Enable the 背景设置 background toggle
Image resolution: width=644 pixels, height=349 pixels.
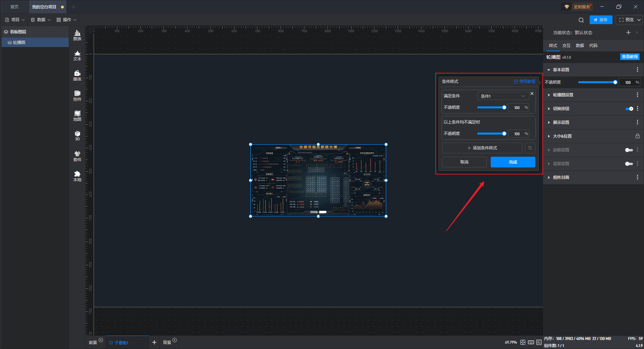click(x=629, y=164)
